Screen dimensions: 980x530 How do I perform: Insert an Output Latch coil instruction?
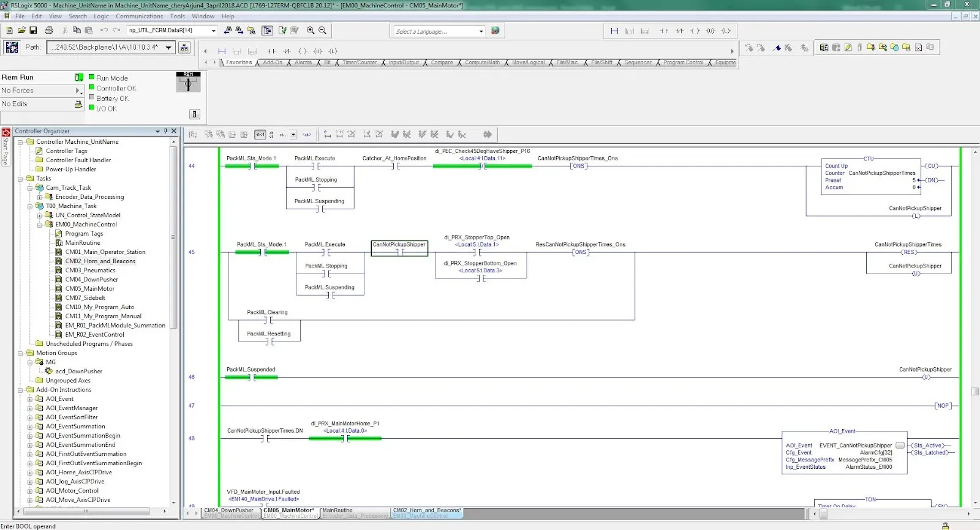click(x=333, y=51)
